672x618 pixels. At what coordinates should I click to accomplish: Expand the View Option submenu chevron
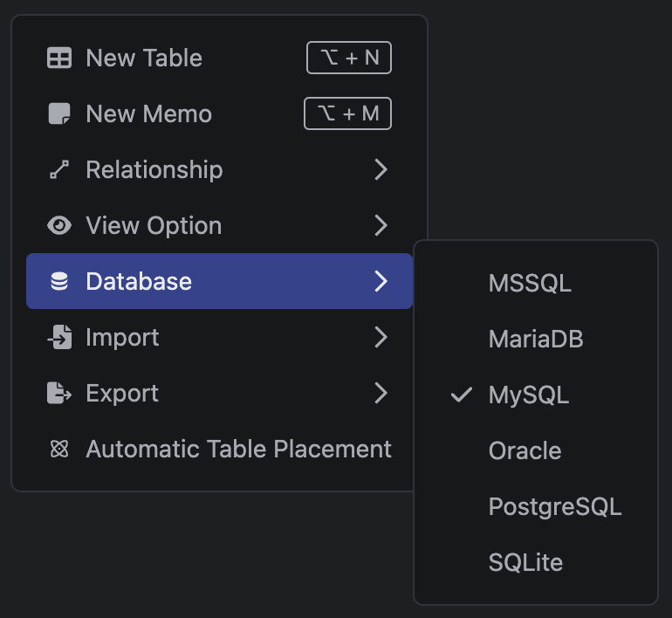pos(381,226)
